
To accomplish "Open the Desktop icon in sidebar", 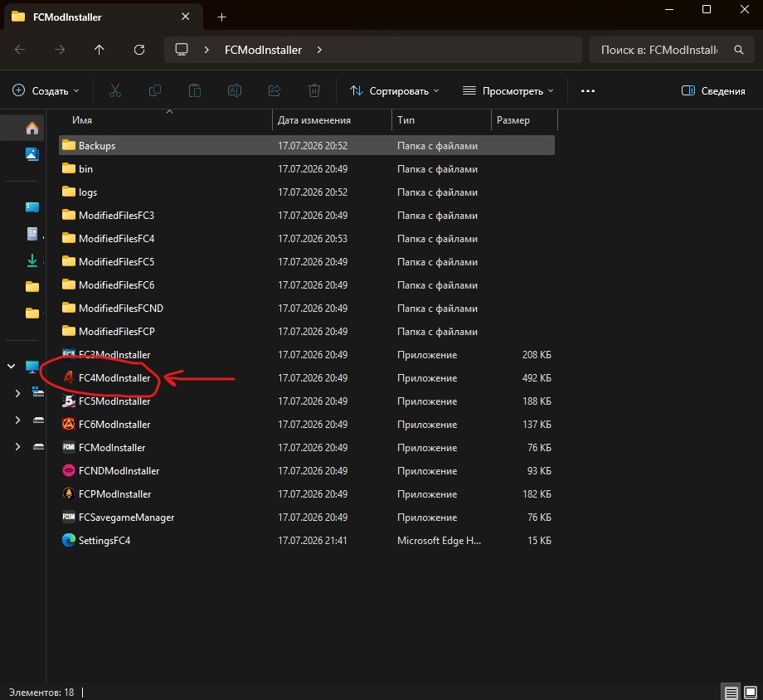I will (32, 207).
